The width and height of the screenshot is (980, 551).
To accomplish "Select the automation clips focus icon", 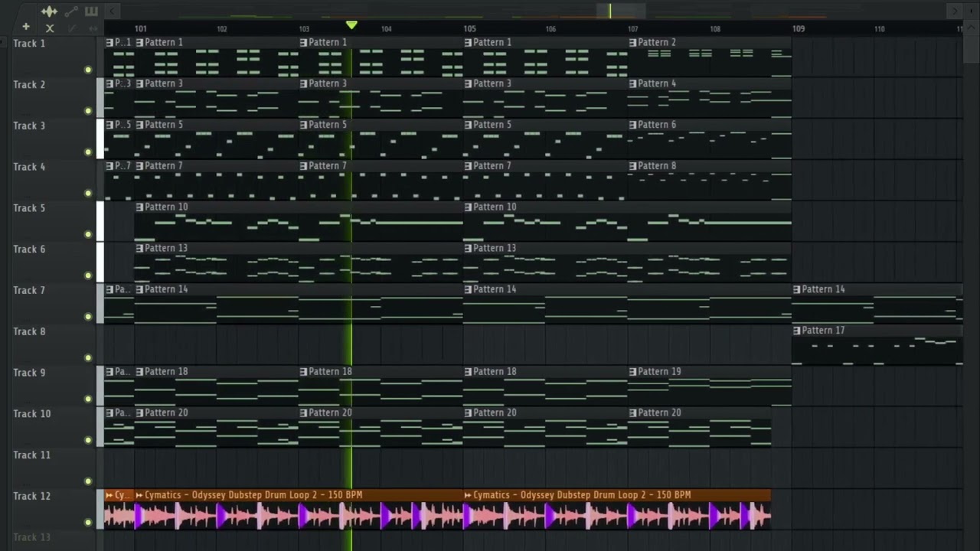I will [x=71, y=11].
